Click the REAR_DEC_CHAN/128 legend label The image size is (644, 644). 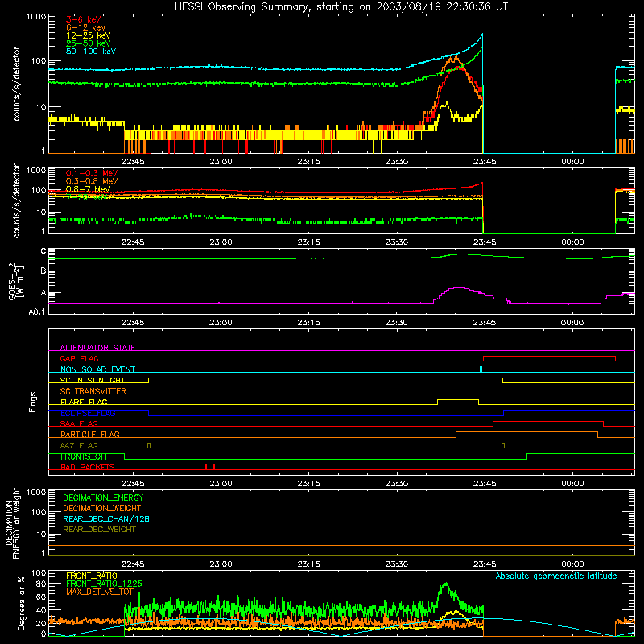(x=106, y=518)
